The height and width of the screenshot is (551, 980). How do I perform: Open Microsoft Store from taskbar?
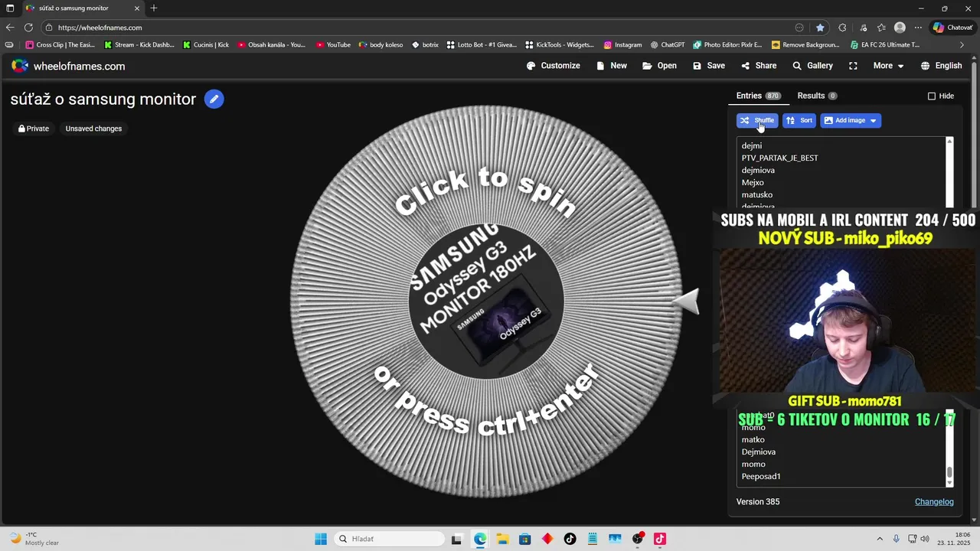[525, 539]
